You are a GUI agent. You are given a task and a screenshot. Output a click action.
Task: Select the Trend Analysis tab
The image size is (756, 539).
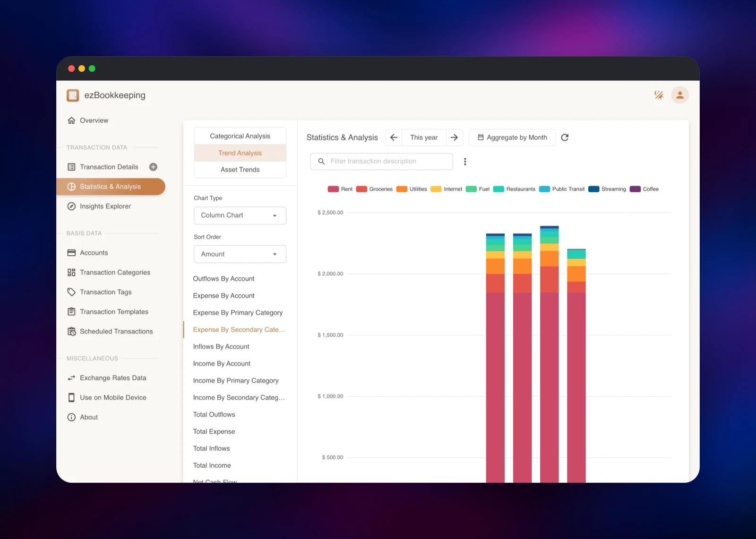[240, 153]
